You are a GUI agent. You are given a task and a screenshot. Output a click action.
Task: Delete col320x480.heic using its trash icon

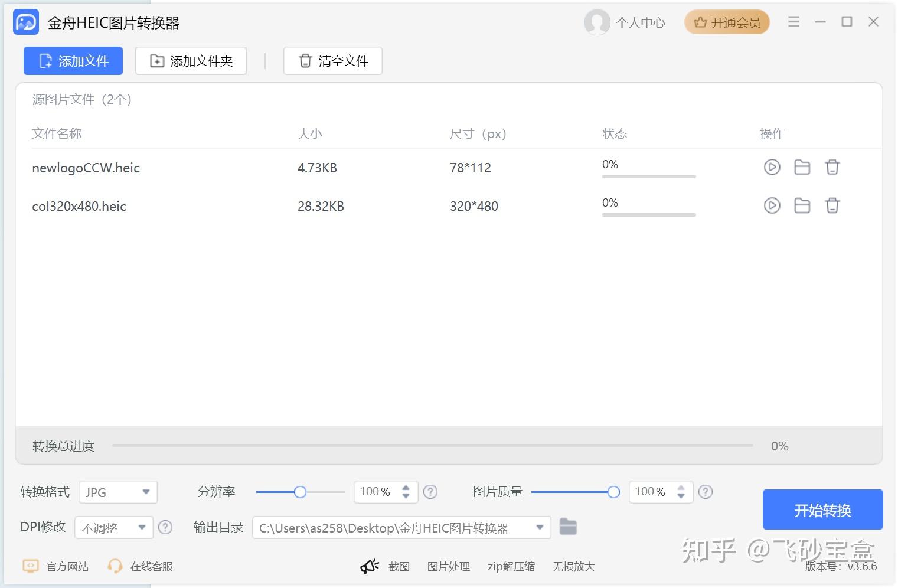(x=832, y=205)
